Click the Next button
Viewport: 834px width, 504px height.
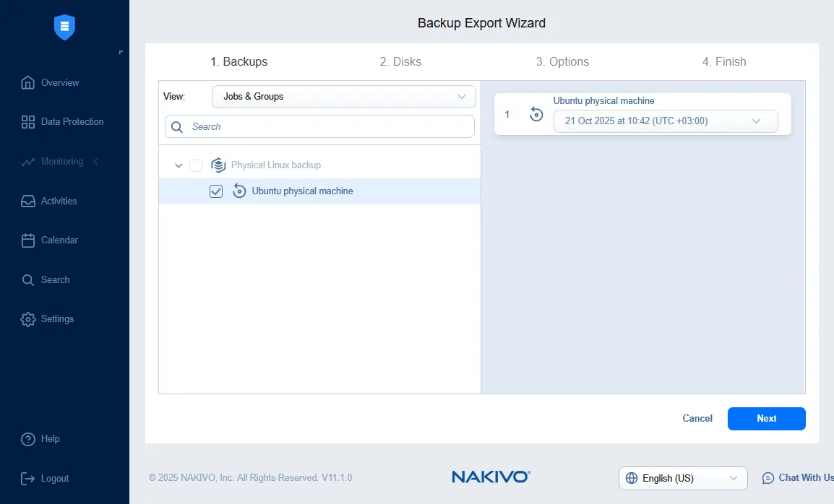click(x=767, y=418)
